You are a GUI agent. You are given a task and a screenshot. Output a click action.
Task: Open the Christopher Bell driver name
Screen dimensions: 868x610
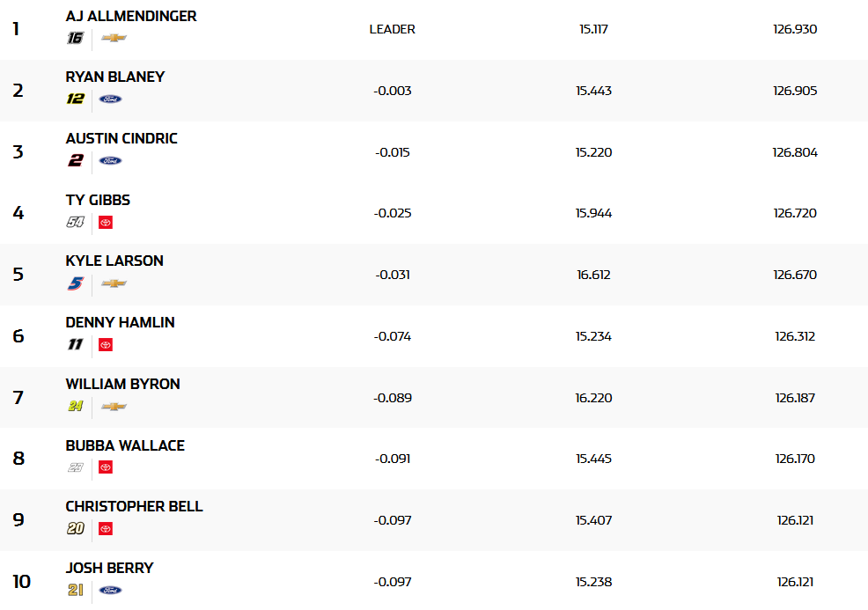(134, 507)
